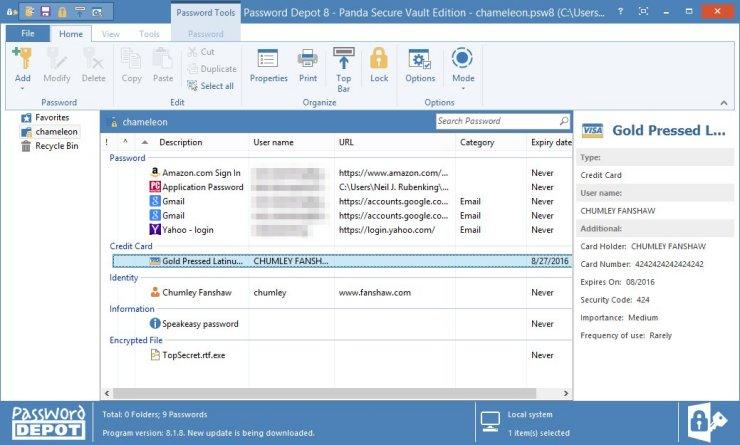Click the save disk icon in quick access toolbar
Viewport: 740px width, 445px height.
pyautogui.click(x=46, y=12)
